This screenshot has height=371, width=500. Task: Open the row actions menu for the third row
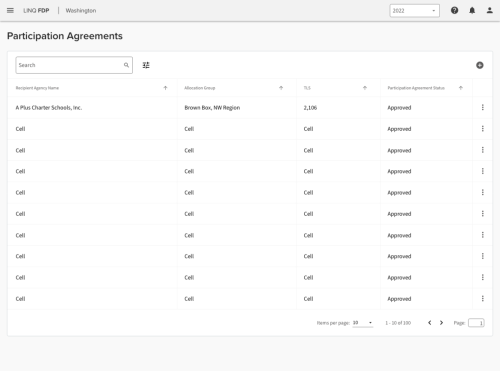point(482,150)
